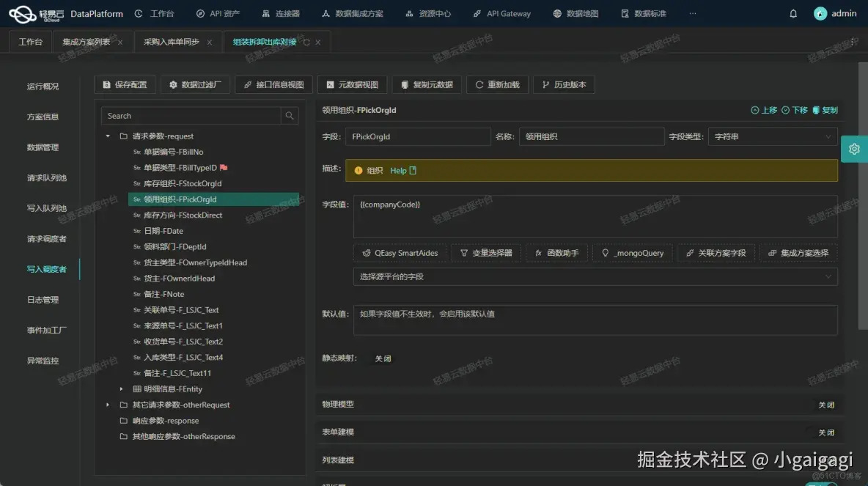The height and width of the screenshot is (486, 868).
Task: Click the red flag on 单据类型-FBillTypeID
Action: [x=223, y=167]
